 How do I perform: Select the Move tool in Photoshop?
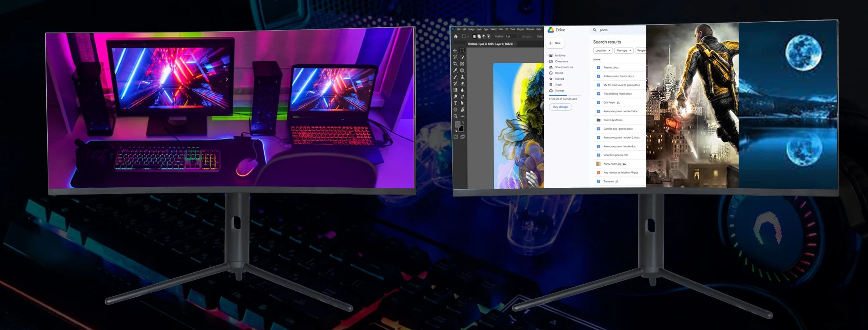tap(455, 51)
